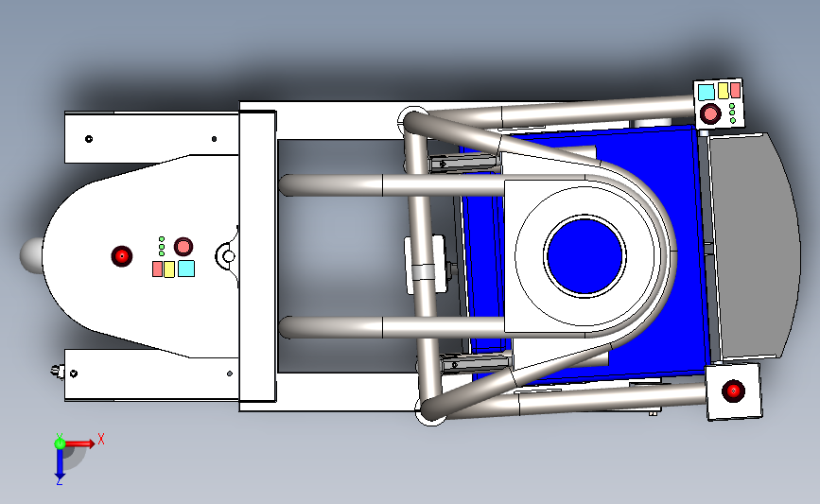Select the blue circular opening in the center ring

coord(584,256)
